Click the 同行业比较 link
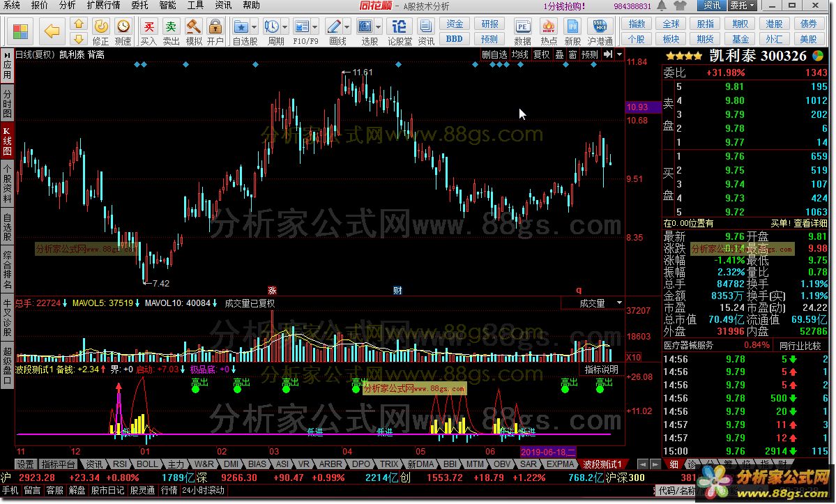Image resolution: width=836 pixels, height=504 pixels. coord(800,345)
